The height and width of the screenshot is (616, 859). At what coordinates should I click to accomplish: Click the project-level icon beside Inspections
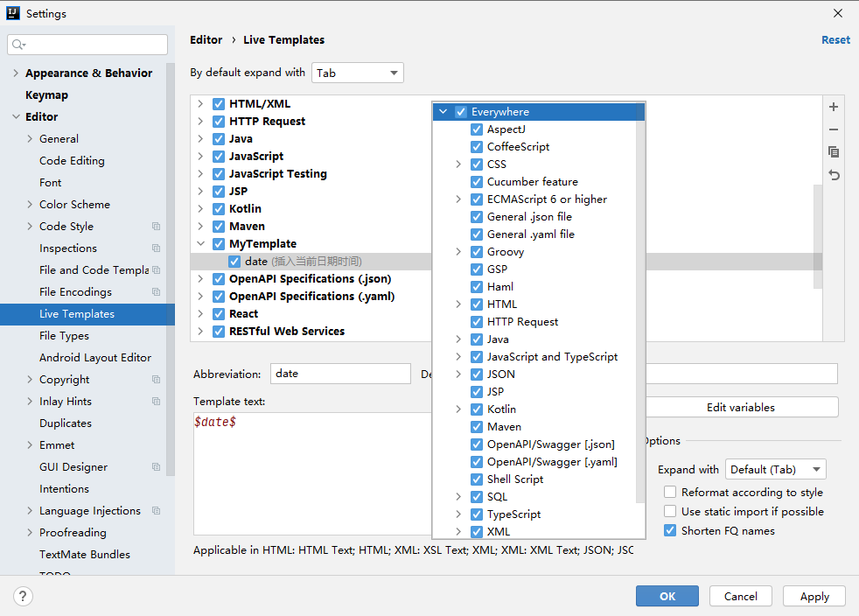[157, 248]
